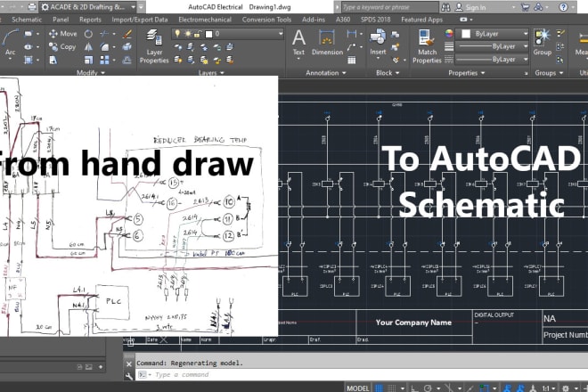Viewport: 588px width, 392px height.
Task: Click the Plot printer icon in title bar
Action: [32, 7]
